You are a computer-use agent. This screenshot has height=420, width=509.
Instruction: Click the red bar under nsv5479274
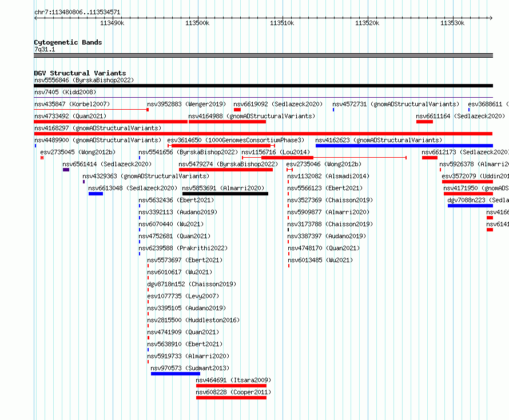[x=225, y=170]
